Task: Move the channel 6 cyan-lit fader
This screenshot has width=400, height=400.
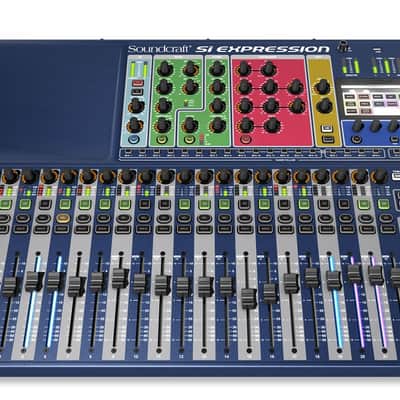Action: click(x=55, y=281)
